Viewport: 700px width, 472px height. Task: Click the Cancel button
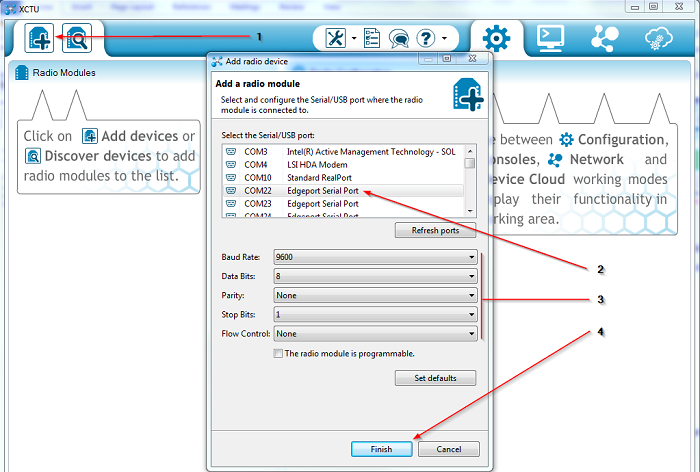(x=449, y=449)
